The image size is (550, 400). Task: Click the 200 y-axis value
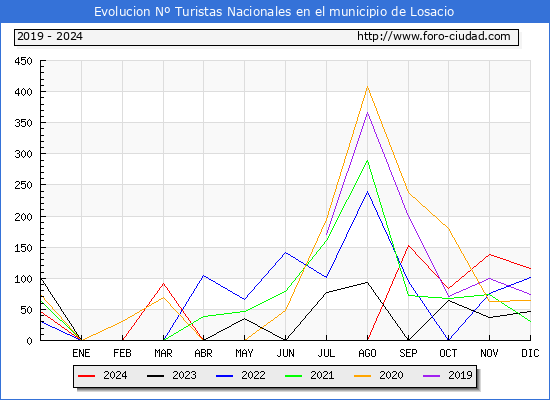pos(24,217)
